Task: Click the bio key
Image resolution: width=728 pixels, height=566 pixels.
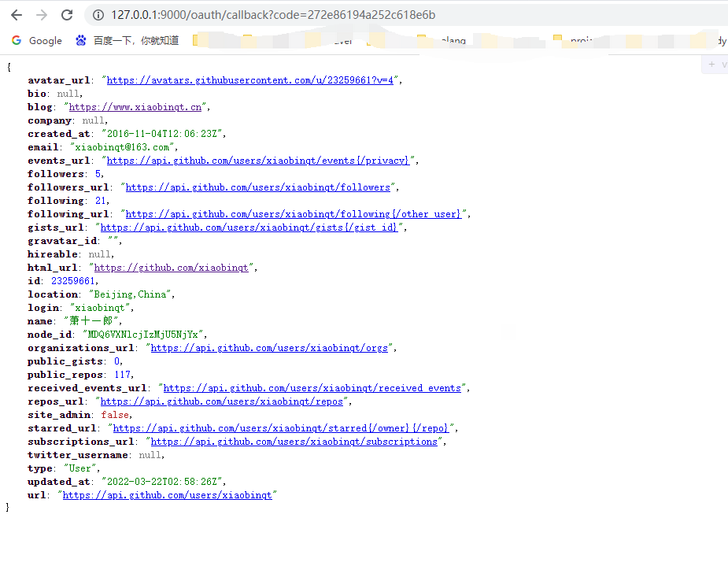Action: tap(37, 94)
